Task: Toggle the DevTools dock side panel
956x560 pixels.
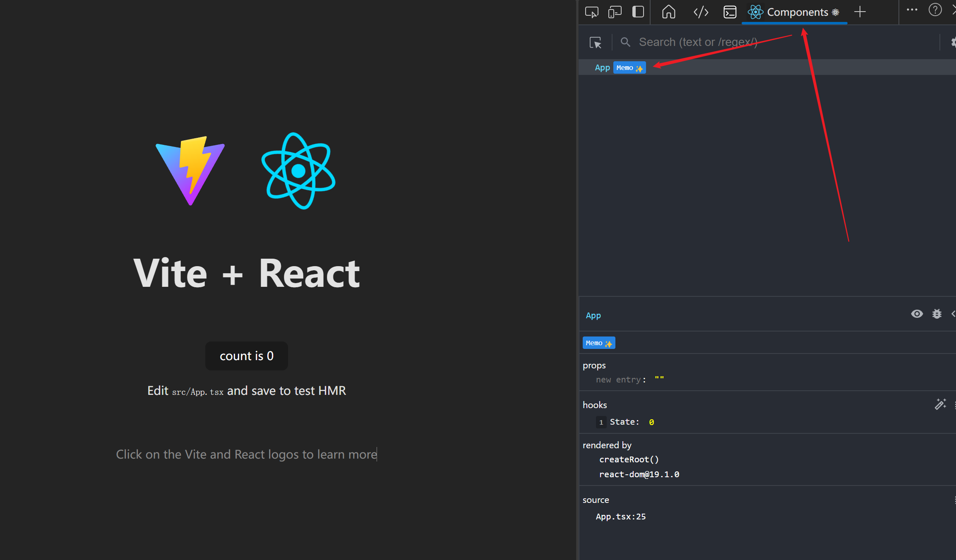Action: point(638,12)
